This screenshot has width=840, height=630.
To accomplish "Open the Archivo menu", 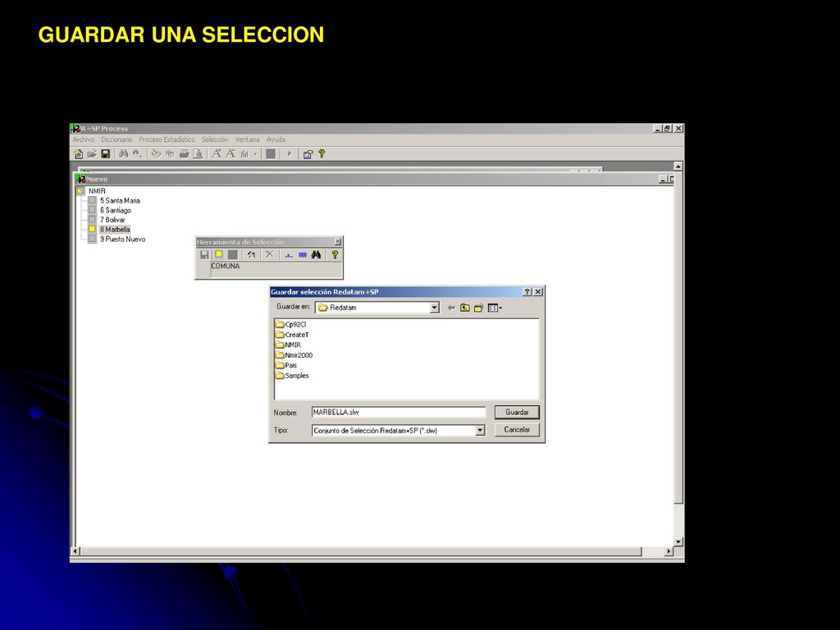I will point(84,139).
